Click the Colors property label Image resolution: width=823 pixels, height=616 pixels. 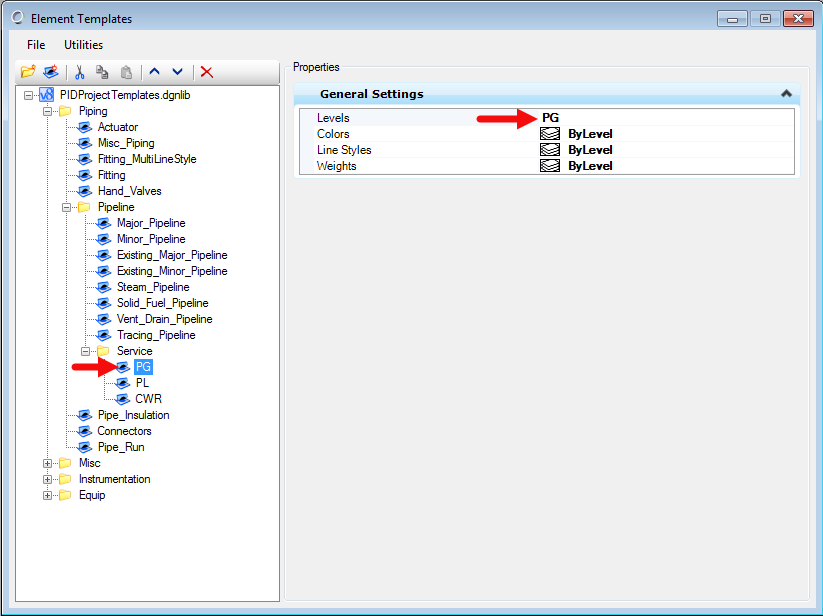tap(333, 134)
